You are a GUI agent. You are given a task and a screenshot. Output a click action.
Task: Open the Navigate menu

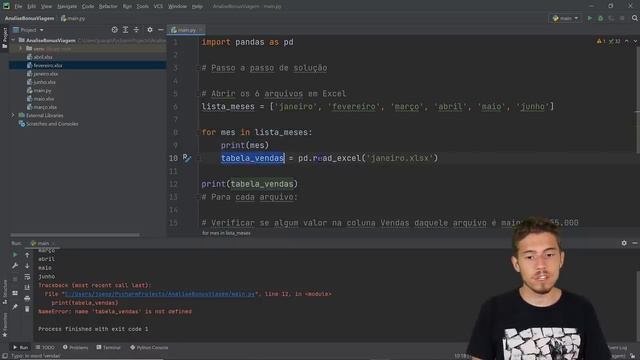67,7
